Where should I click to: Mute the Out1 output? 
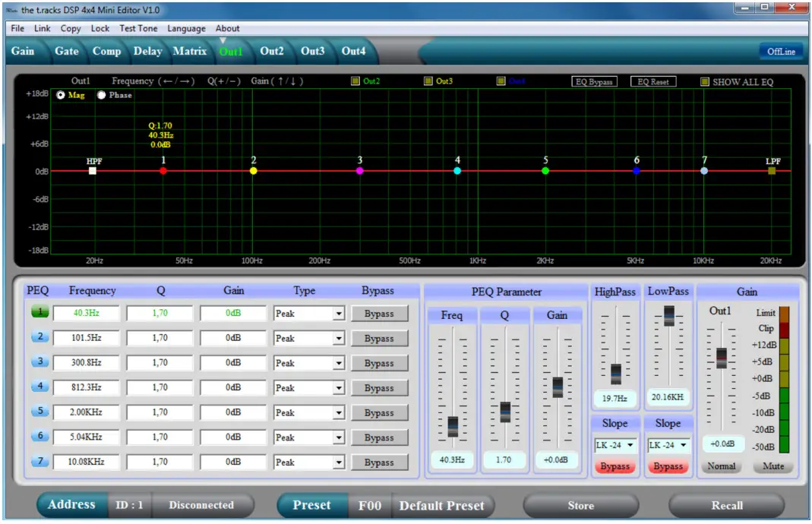click(x=773, y=466)
